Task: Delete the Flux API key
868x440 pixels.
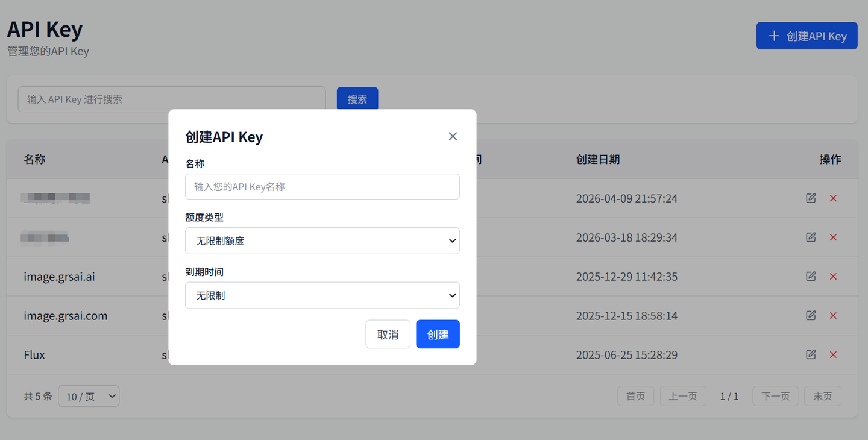Action: tap(833, 355)
